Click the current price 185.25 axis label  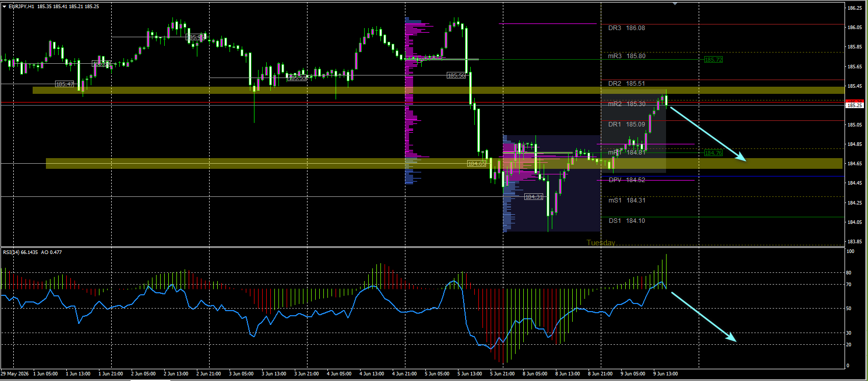click(855, 106)
